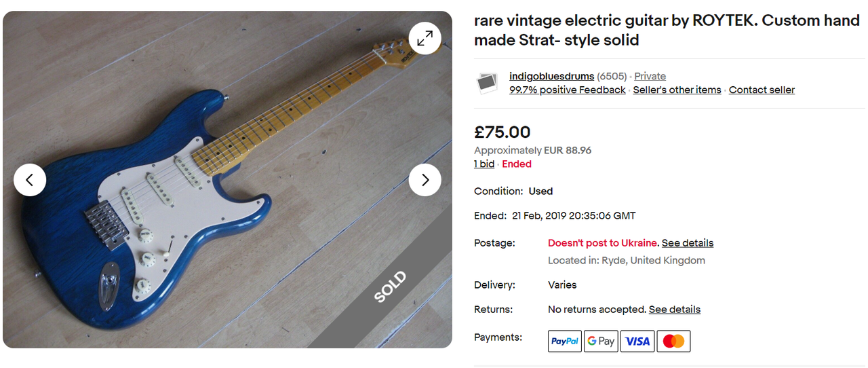
Task: Click the SOLD banner on the photo
Action: (390, 287)
